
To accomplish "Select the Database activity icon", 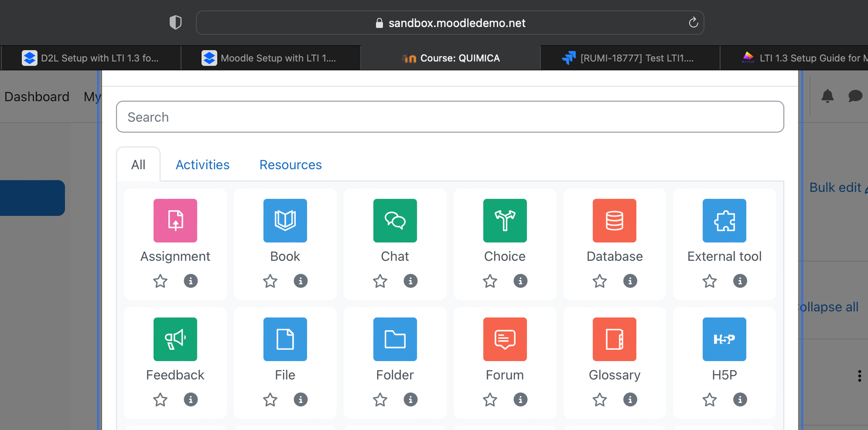I will [615, 221].
